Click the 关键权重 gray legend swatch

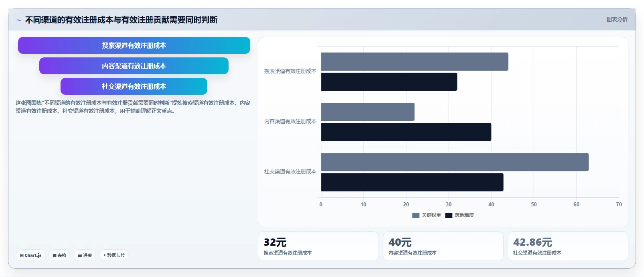415,216
